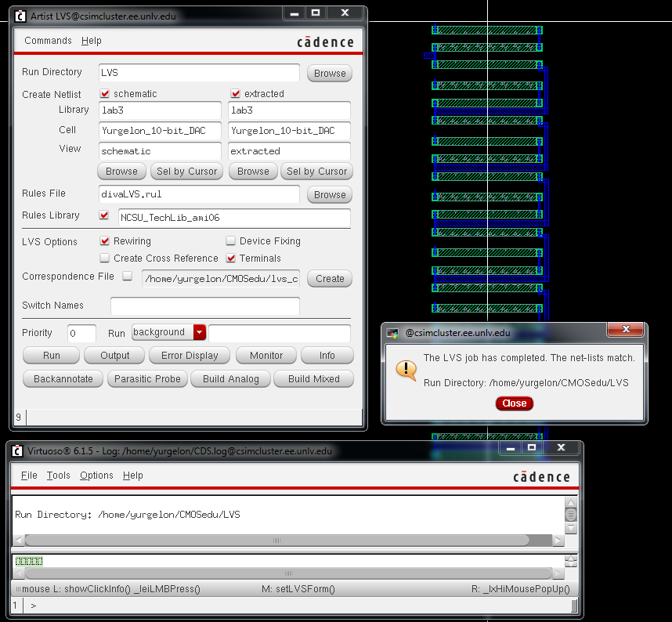Open the Options menu in log window
672x622 pixels.
coord(96,476)
